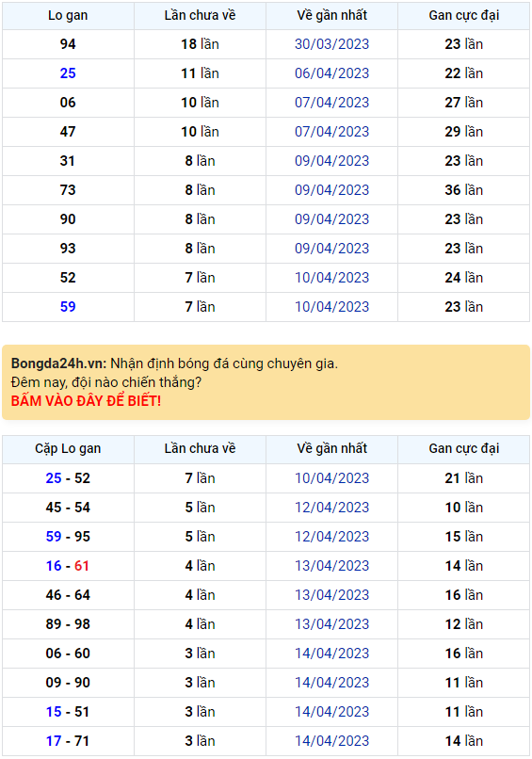Select the pair 15 - 51
Viewport: 532px width, 759px height.
point(68,712)
